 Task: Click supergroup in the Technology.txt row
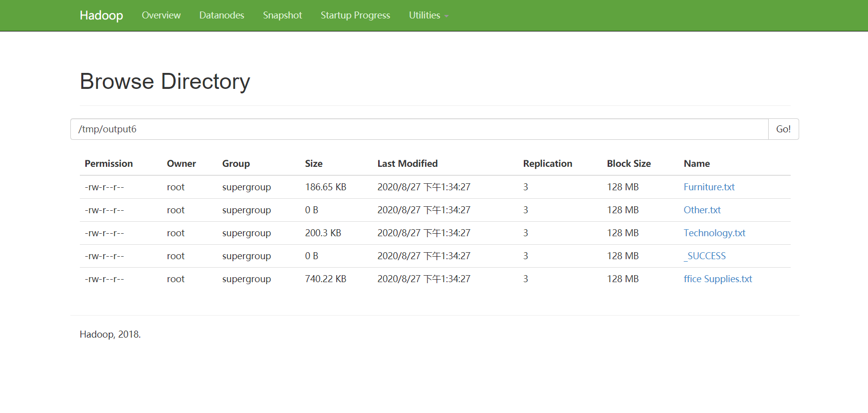pos(246,233)
